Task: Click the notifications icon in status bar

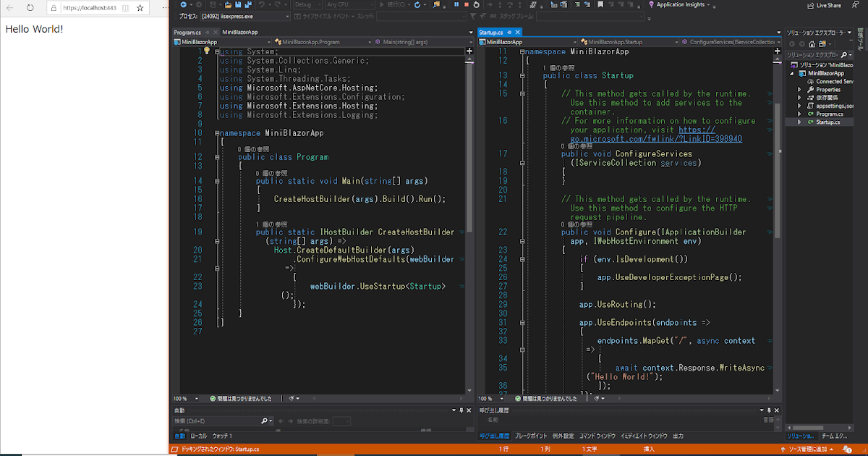Action: click(847, 449)
